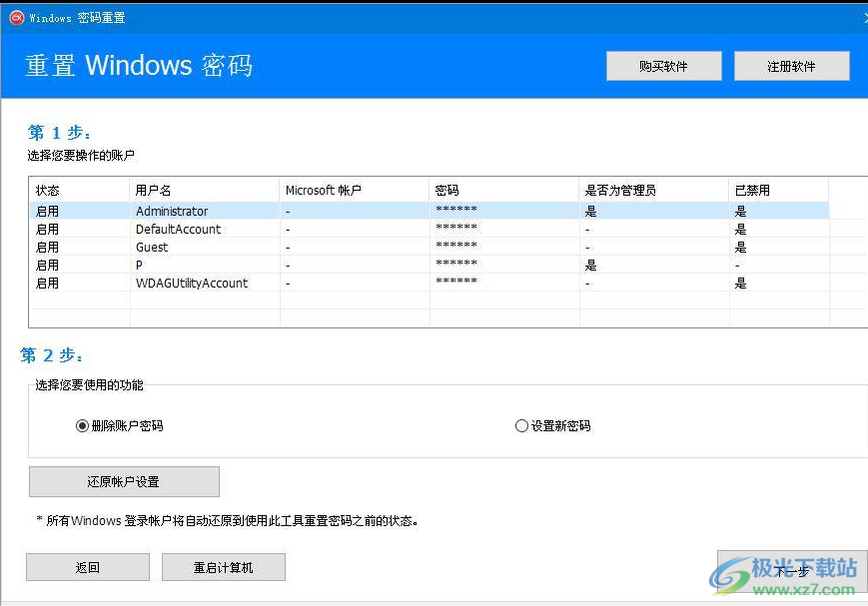Viewport: 868px width, 606px height.
Task: Select the Guest account row
Action: pos(430,247)
